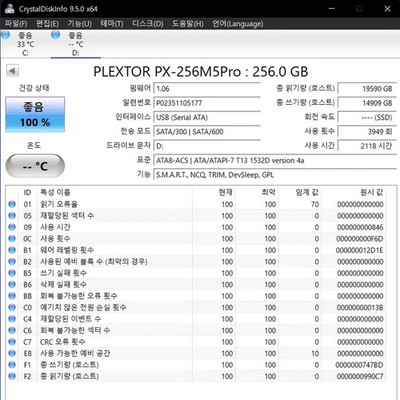Viewport: 400px width, 400px height.
Task: Click the transfer mode field SATA/300 | SATA/600
Action: pyautogui.click(x=207, y=132)
